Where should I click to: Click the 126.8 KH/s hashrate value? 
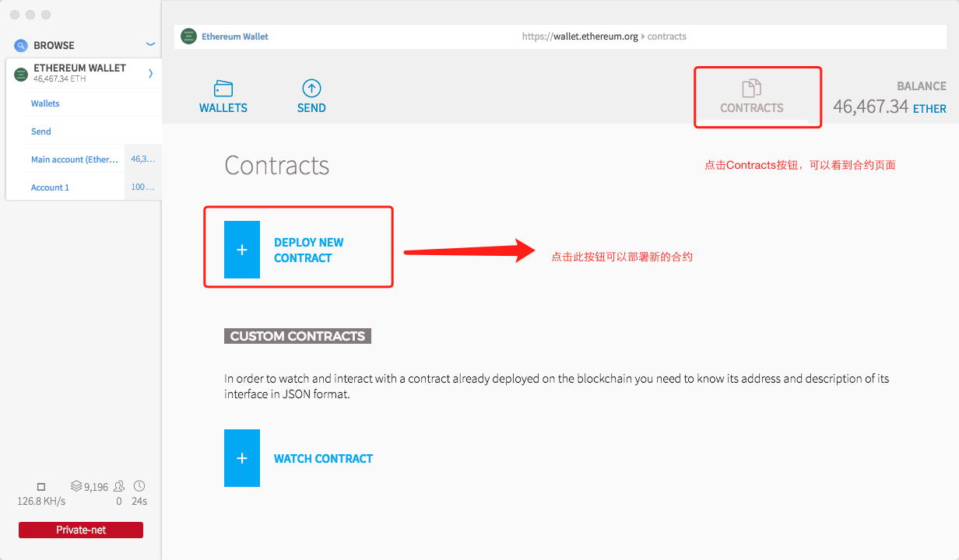click(41, 502)
